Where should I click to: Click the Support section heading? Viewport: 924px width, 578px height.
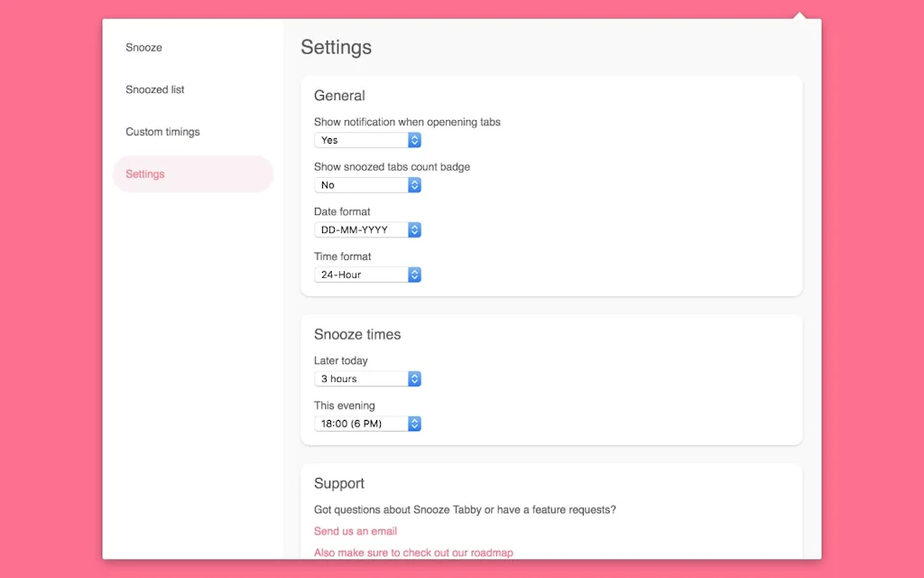pyautogui.click(x=339, y=483)
